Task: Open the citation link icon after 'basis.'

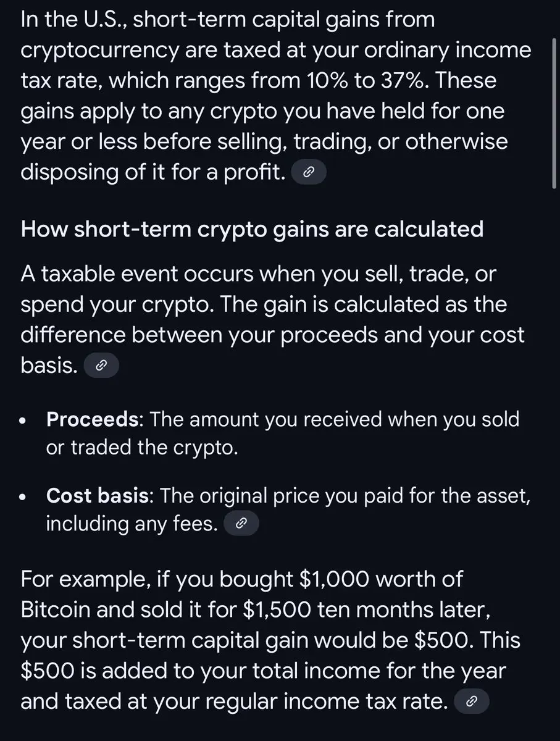Action: click(100, 367)
